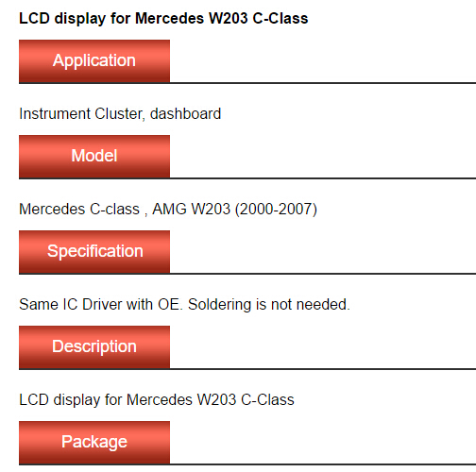Click the divider line right of Specification
The width and height of the screenshot is (476, 472).
pos(323,274)
